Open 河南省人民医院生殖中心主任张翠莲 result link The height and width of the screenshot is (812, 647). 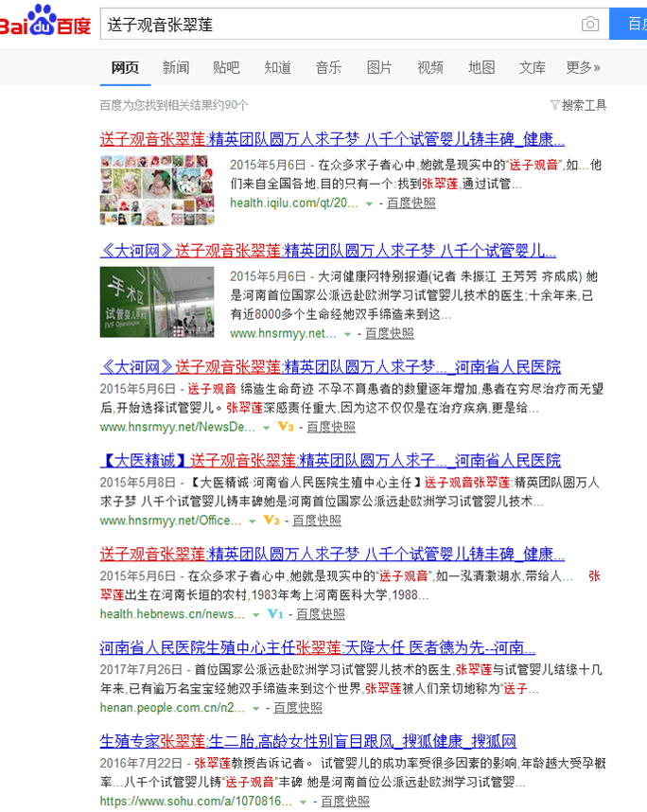click(317, 647)
